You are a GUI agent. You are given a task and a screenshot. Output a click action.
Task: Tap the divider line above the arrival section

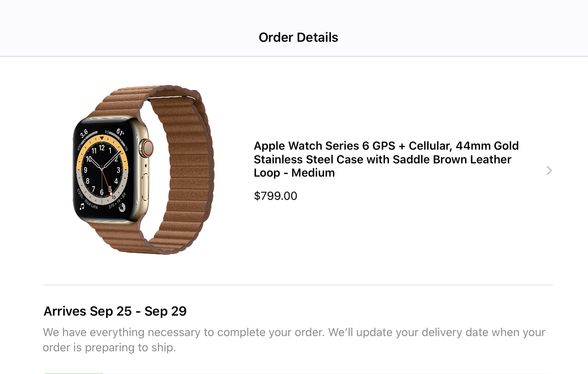tap(298, 285)
